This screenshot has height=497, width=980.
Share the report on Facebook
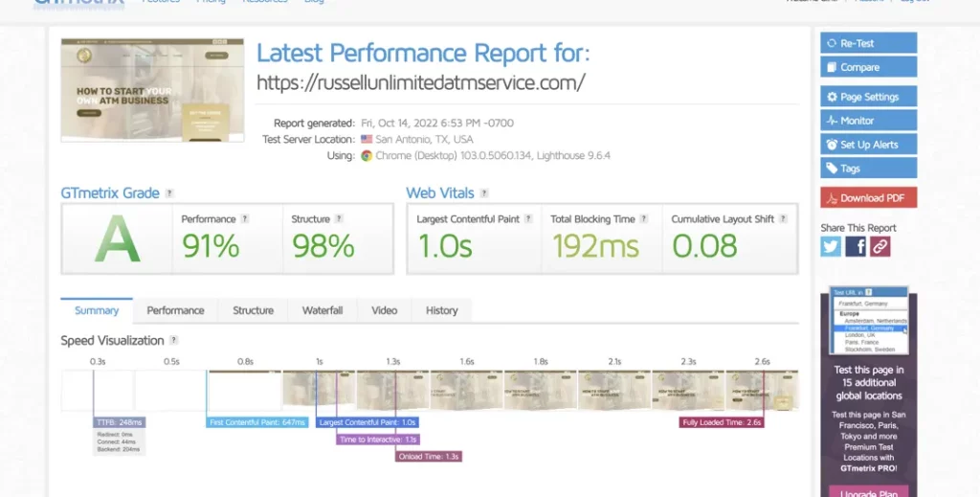[856, 246]
